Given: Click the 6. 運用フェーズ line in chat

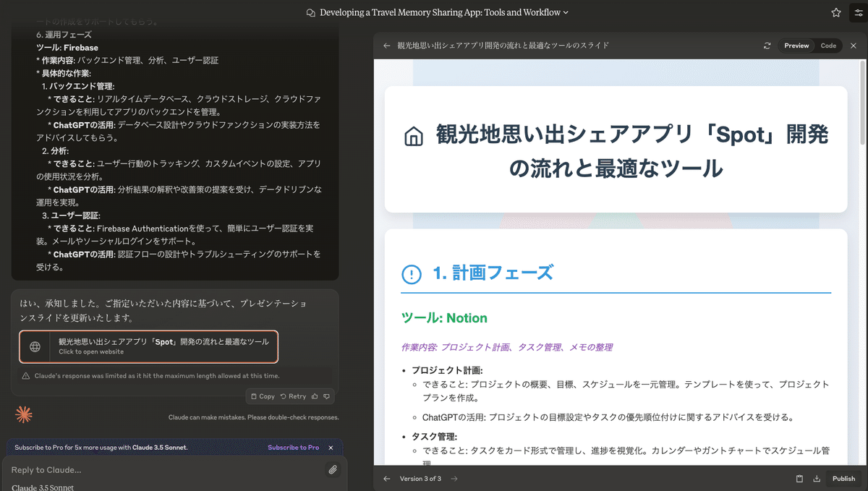Looking at the screenshot, I should pyautogui.click(x=64, y=34).
